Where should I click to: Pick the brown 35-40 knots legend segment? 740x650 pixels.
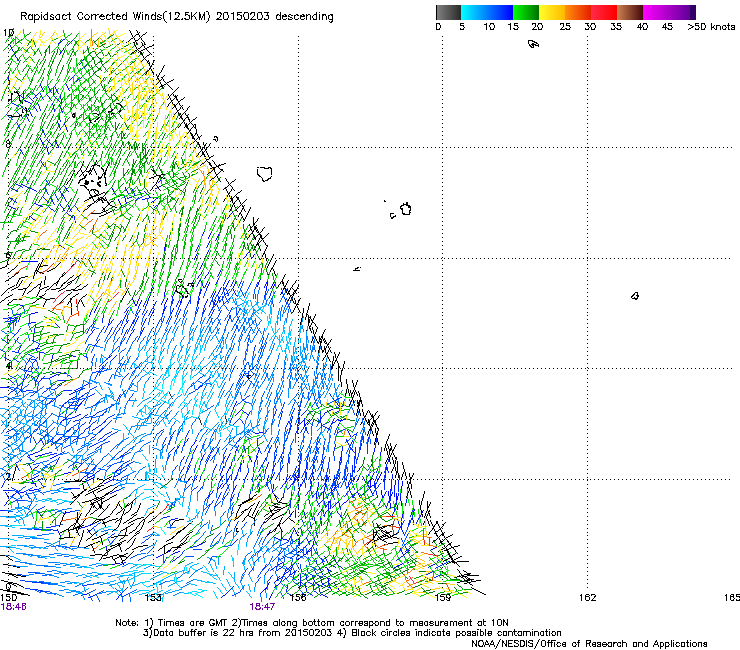point(630,12)
